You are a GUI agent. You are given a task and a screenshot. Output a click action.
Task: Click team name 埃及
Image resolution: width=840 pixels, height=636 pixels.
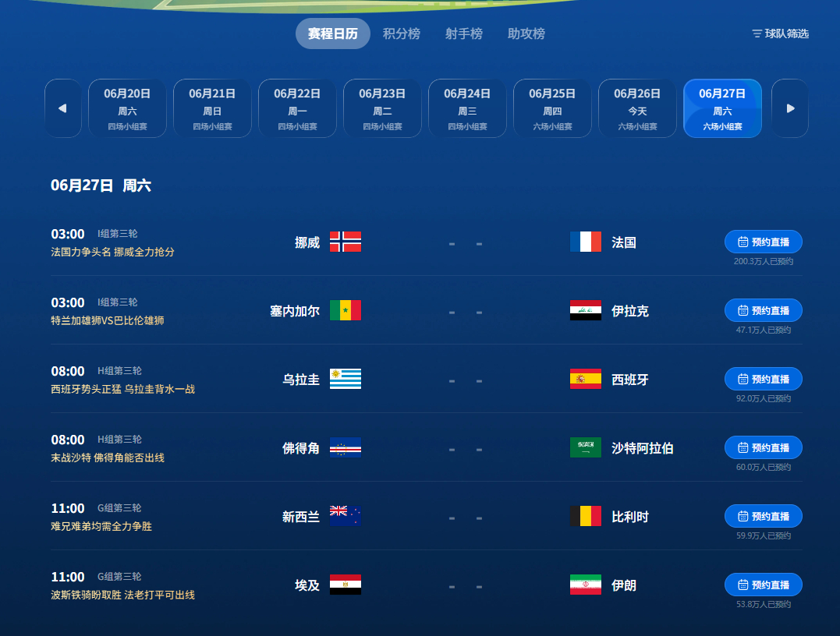(x=307, y=585)
